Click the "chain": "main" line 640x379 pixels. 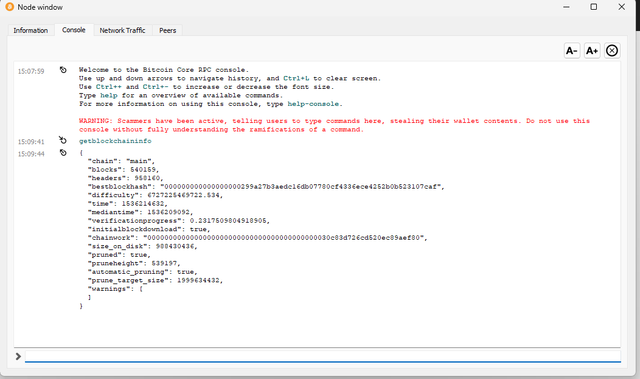[x=121, y=161]
